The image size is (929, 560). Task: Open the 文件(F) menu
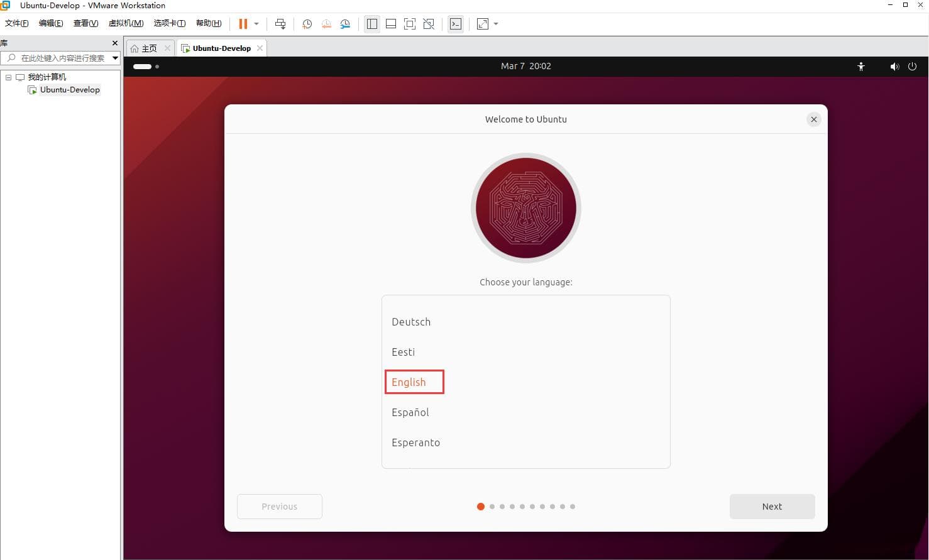pyautogui.click(x=17, y=23)
